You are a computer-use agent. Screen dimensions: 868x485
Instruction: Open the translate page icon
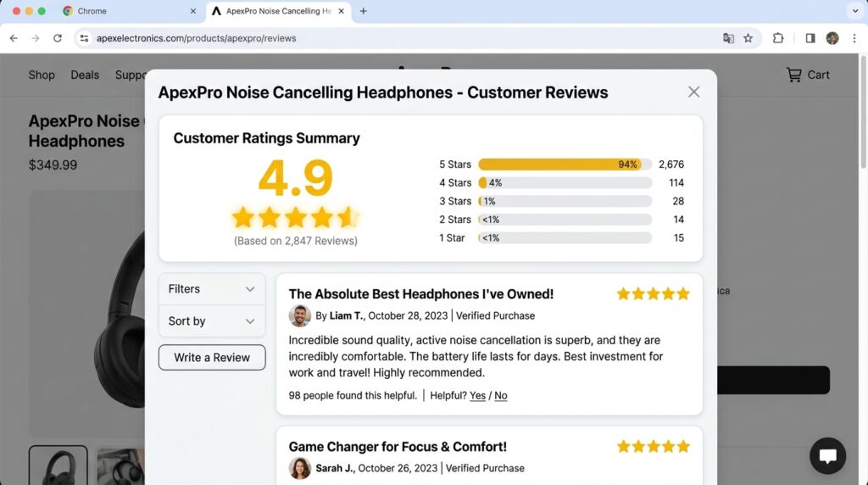click(728, 38)
